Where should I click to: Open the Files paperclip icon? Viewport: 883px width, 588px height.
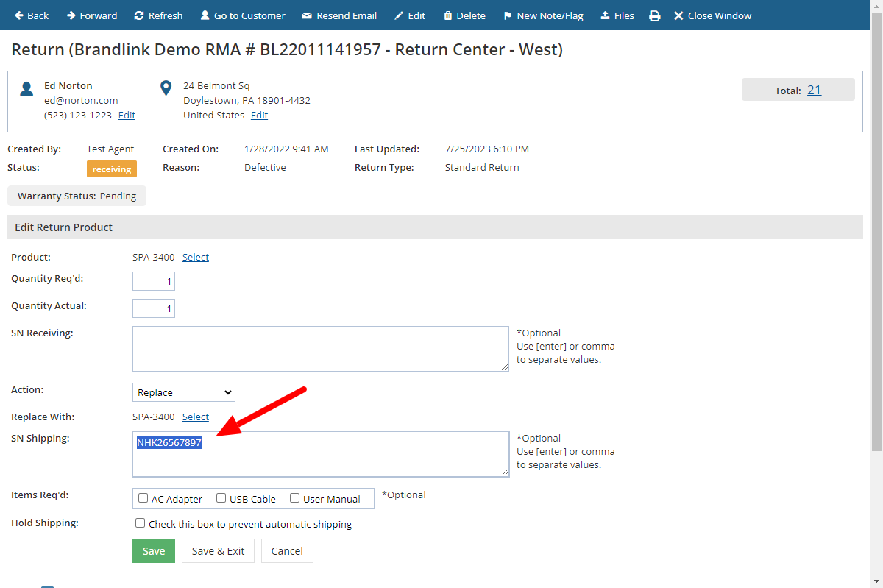(604, 15)
